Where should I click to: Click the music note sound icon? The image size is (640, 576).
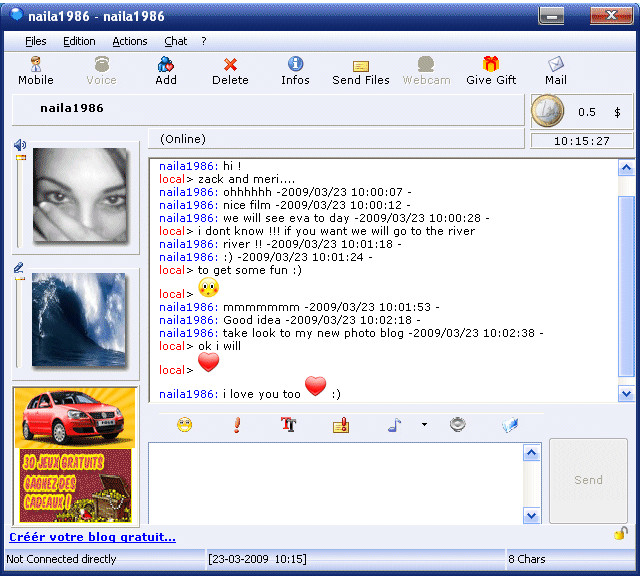coord(394,425)
